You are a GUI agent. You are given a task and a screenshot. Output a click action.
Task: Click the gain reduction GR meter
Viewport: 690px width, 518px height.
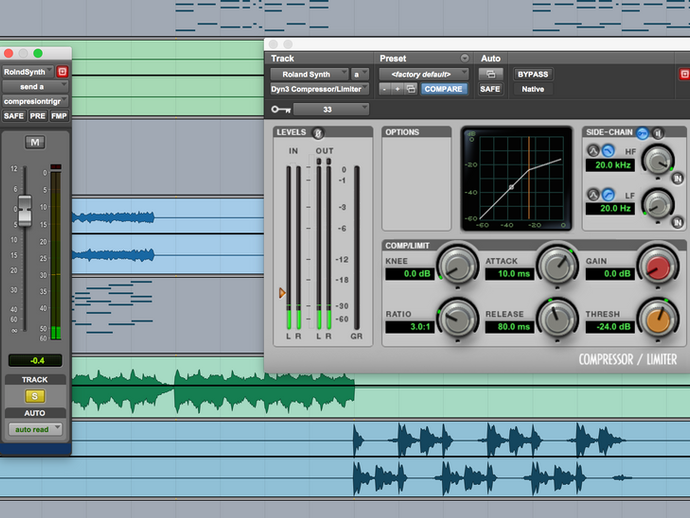pos(356,248)
